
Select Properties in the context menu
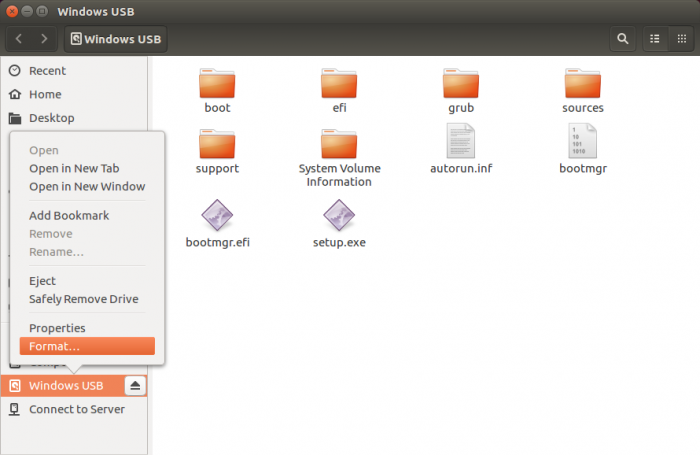tap(57, 328)
